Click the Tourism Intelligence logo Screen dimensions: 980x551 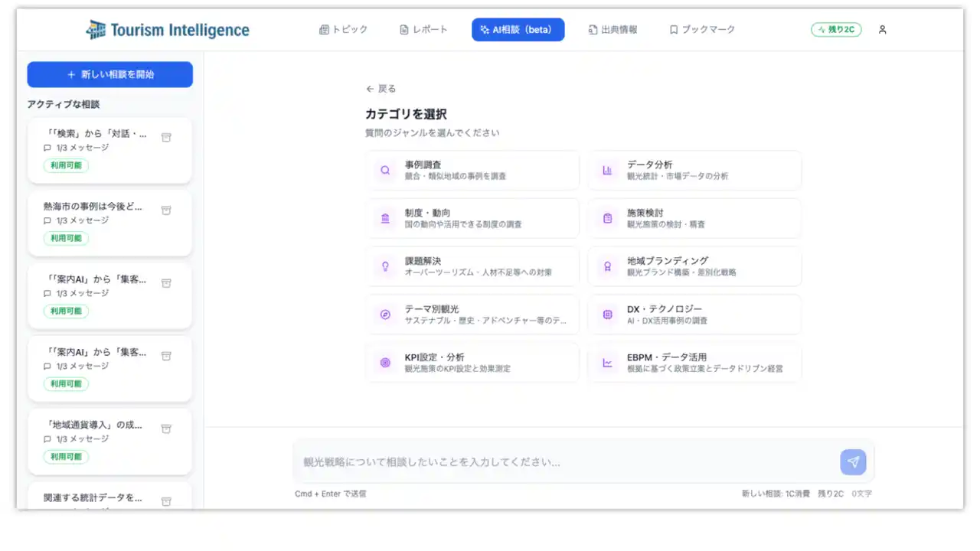click(168, 30)
